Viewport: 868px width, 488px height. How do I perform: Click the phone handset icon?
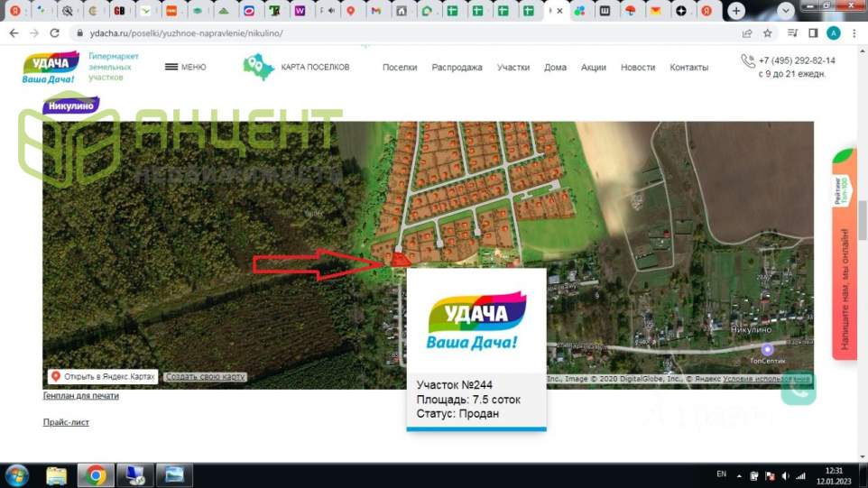[x=747, y=61]
